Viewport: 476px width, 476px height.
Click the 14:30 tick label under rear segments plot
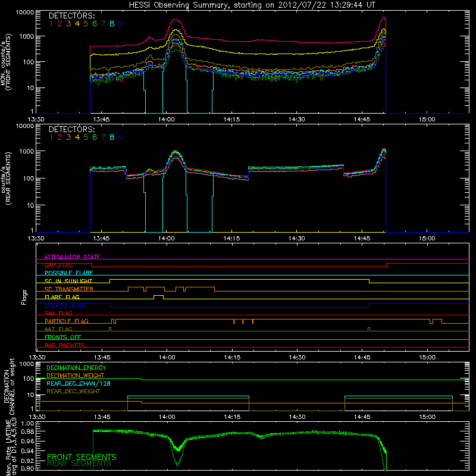click(296, 239)
